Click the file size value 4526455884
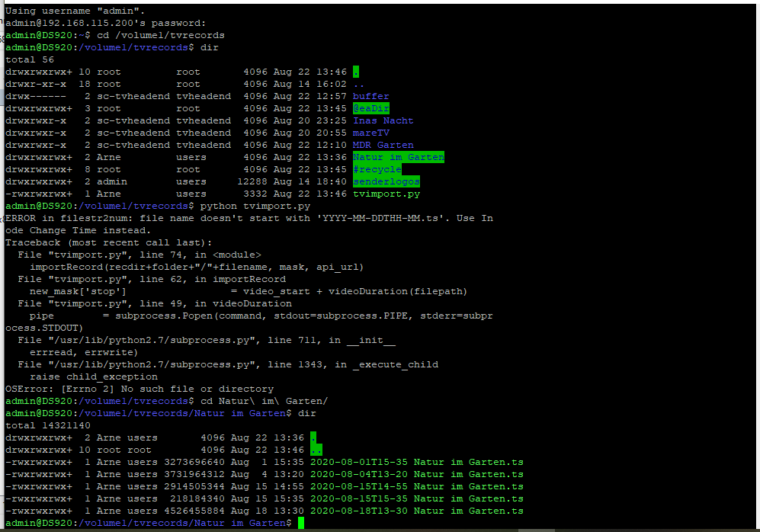This screenshot has height=532, width=760. [194, 511]
